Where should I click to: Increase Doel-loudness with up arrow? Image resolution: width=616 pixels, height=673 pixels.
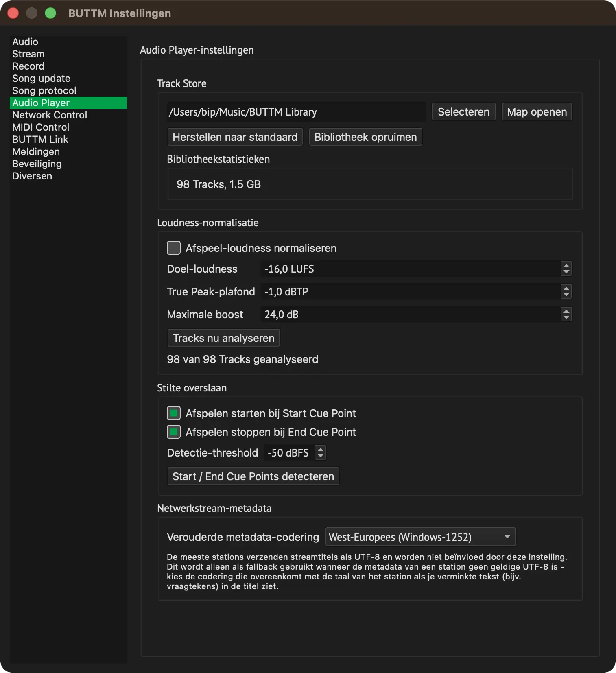[x=566, y=265]
